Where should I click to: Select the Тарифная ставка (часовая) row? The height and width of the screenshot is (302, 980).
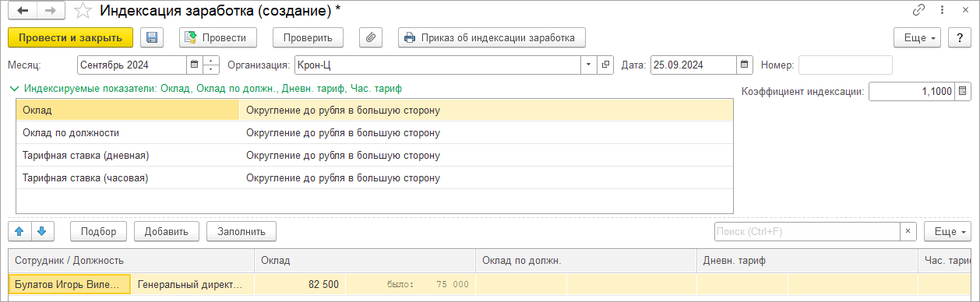pos(375,178)
